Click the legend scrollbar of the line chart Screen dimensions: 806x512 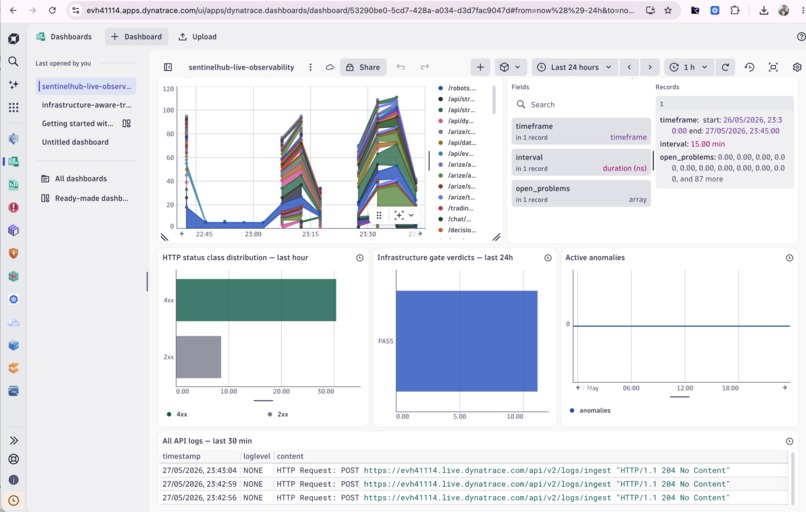point(494,100)
